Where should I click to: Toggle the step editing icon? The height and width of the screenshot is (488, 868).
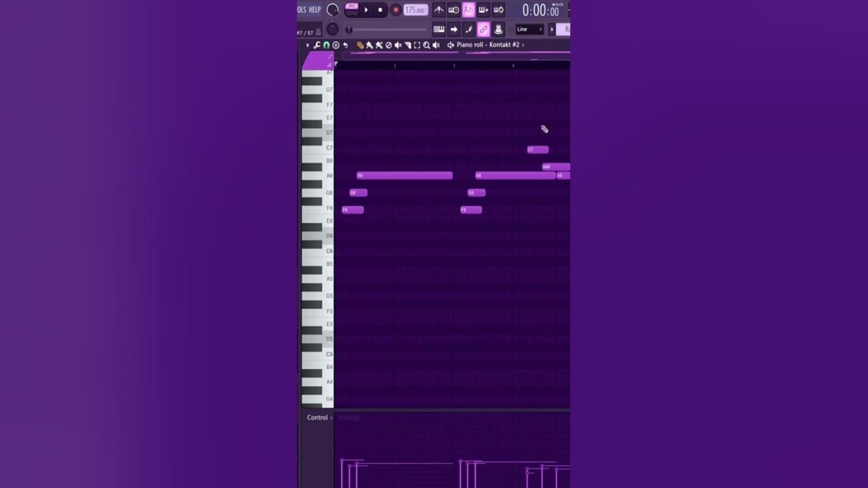tap(469, 29)
